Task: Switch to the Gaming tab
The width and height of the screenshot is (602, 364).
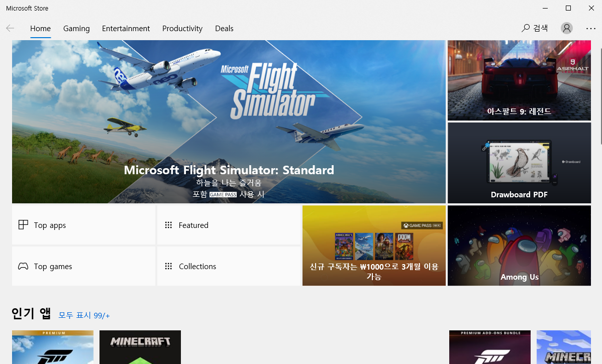Action: 76,29
